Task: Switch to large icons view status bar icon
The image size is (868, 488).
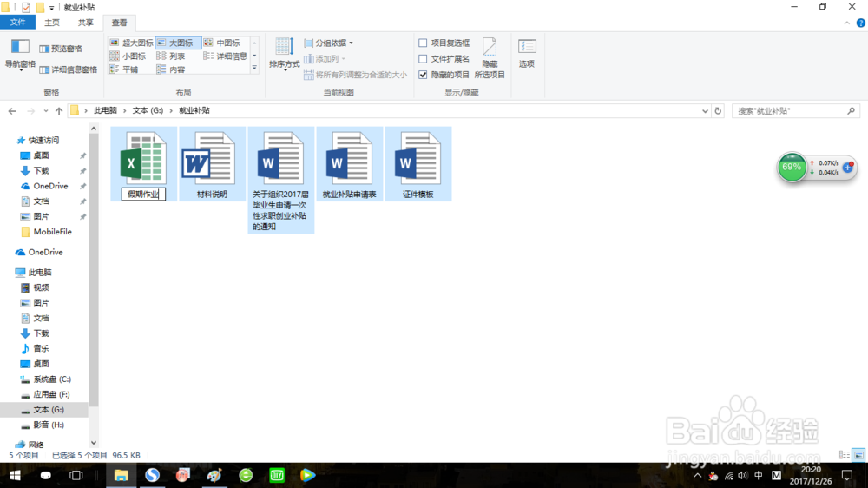Action: pyautogui.click(x=858, y=455)
